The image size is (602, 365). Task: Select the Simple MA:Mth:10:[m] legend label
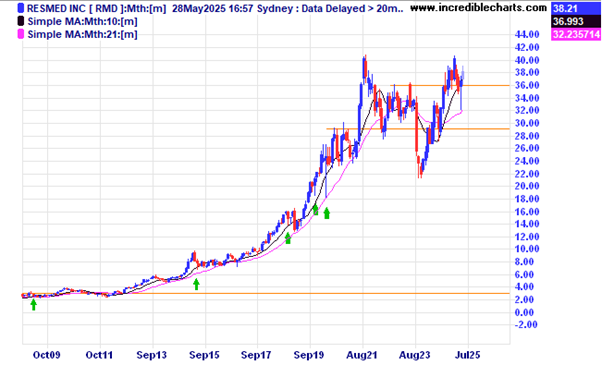click(82, 21)
